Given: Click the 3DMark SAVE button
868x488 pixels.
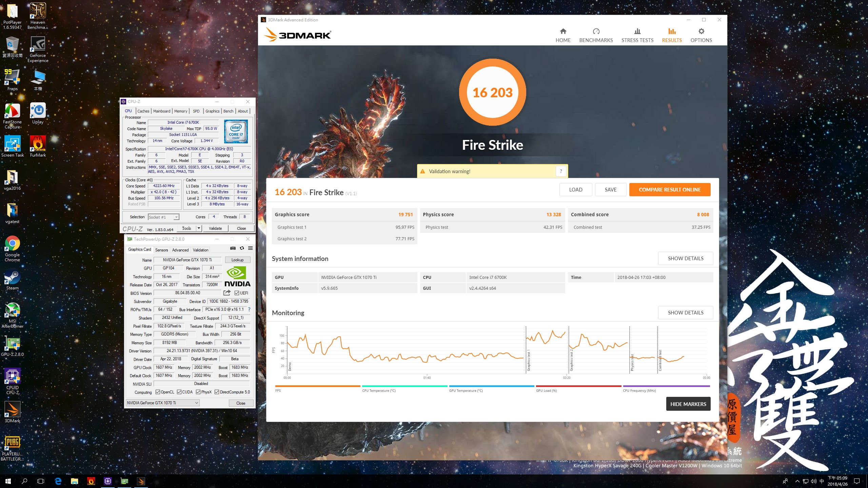Looking at the screenshot, I should (x=611, y=190).
